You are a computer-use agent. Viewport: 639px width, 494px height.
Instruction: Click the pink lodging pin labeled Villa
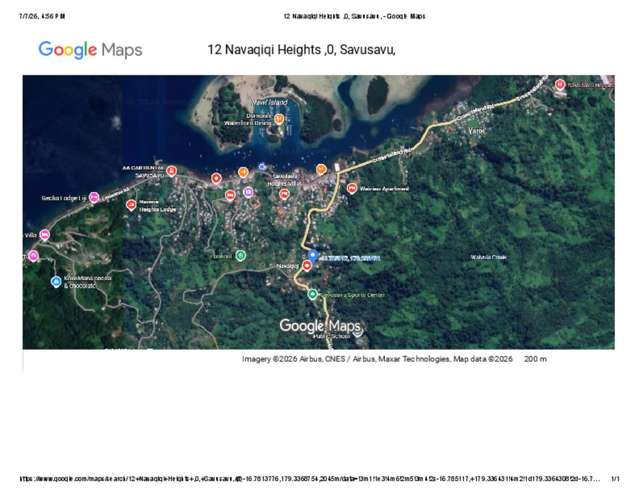[44, 235]
